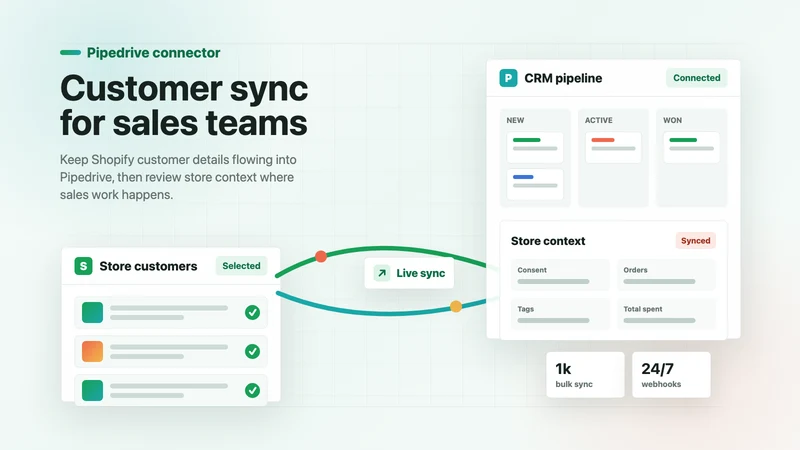800x450 pixels.
Task: Click the Connected status badge
Action: [696, 78]
